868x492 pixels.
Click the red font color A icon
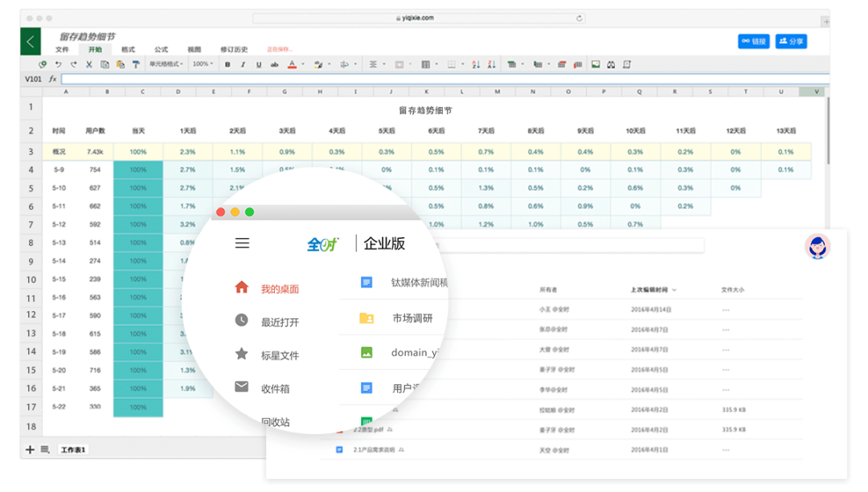coord(292,65)
